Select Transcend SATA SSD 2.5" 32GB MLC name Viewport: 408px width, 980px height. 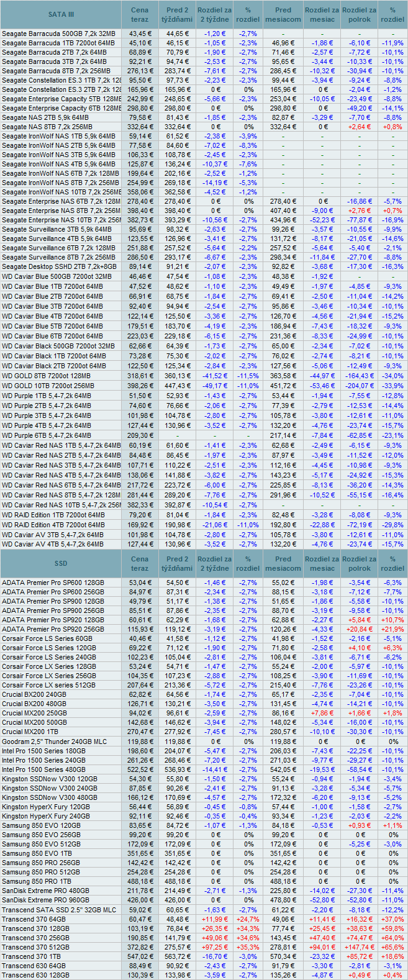(x=58, y=910)
